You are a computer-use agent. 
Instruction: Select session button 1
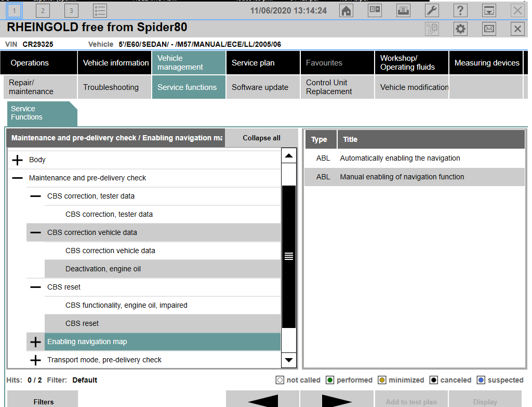(x=14, y=10)
